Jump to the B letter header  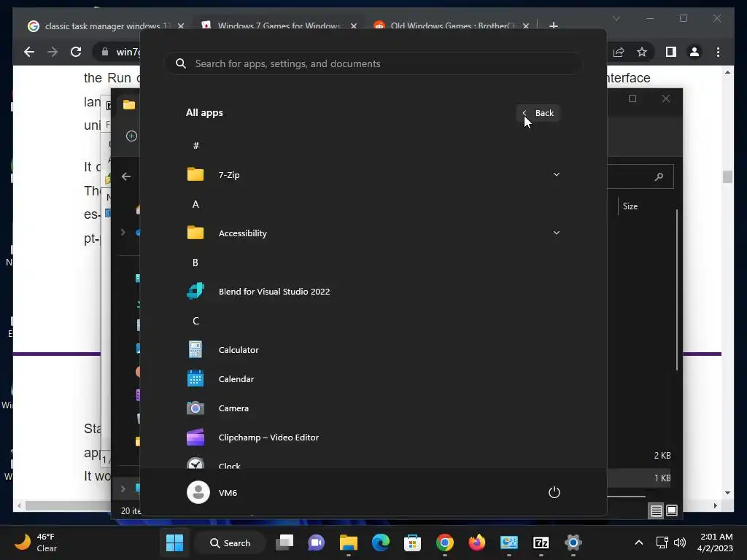click(196, 262)
